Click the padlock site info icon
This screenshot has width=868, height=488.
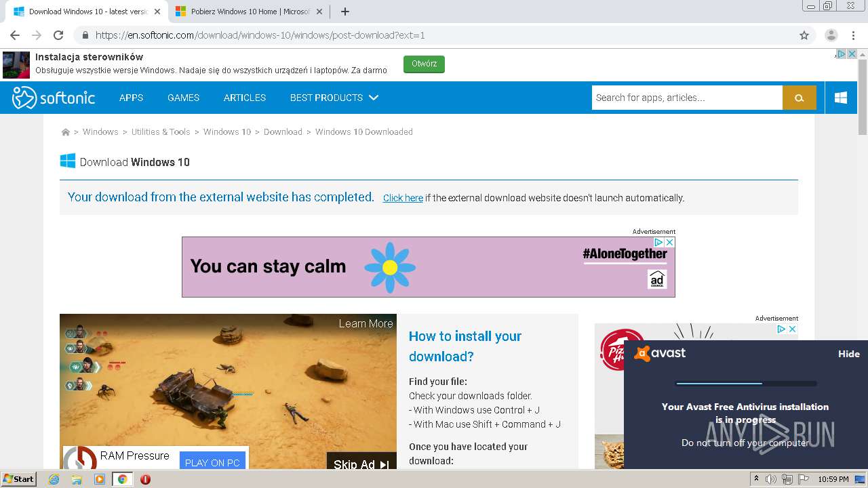(85, 35)
